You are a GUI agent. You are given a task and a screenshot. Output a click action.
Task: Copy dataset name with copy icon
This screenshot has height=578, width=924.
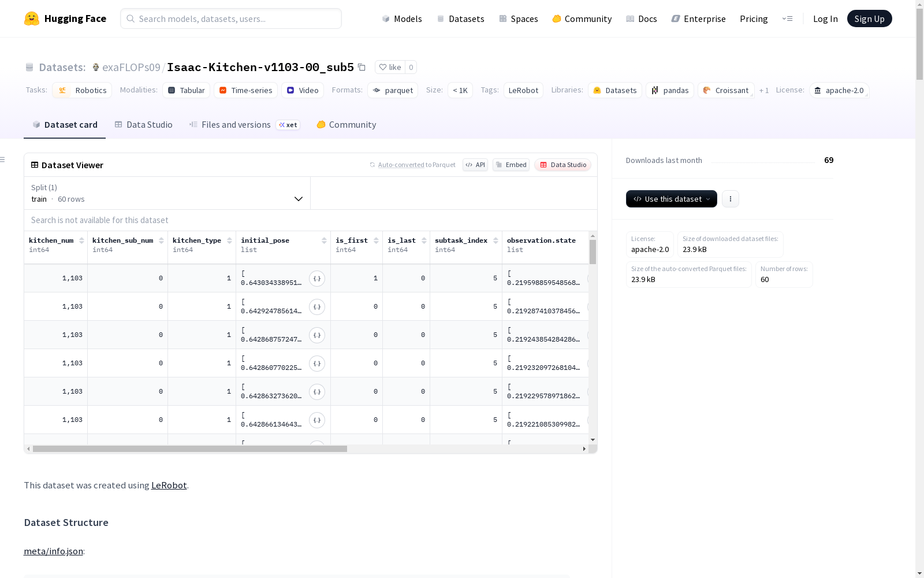click(x=362, y=67)
